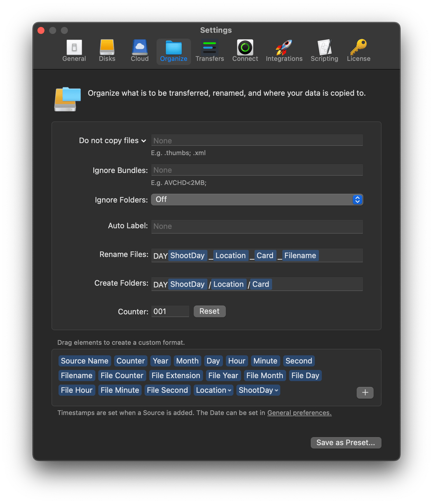
Task: Open the Cloud drive settings icon
Action: [x=140, y=47]
